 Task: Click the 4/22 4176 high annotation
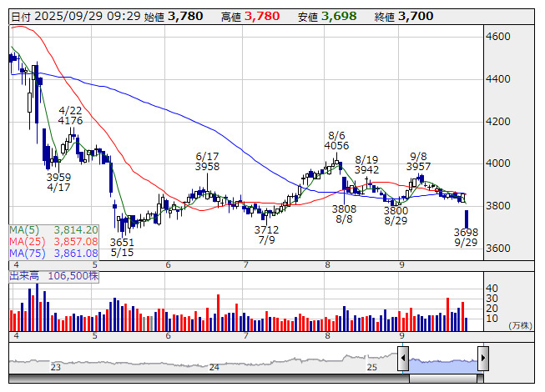[70, 116]
